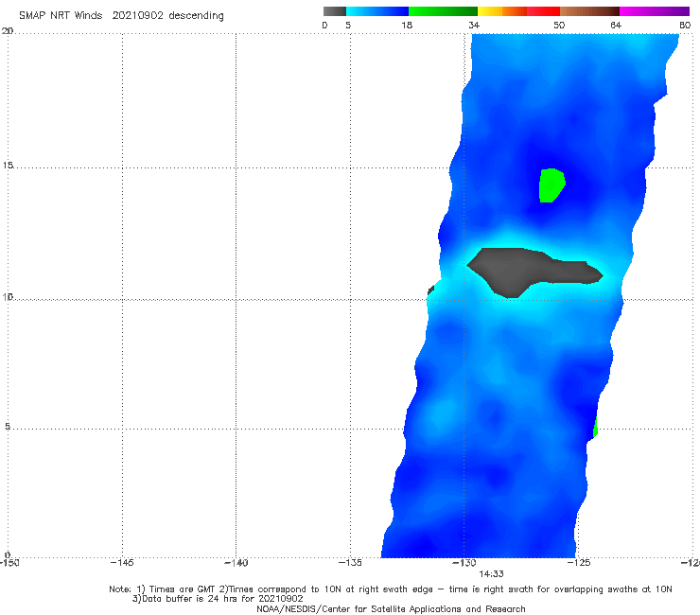Screen dimensions: 700x615
Task: Select the gray 0-5 segment of the color bar
Action: click(x=335, y=11)
